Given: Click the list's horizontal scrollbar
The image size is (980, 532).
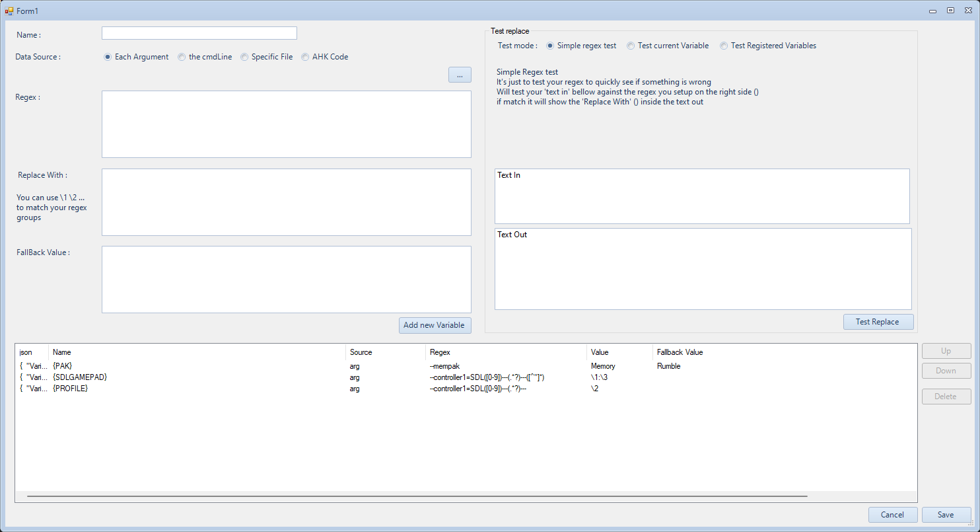Looking at the screenshot, I should tap(417, 496).
